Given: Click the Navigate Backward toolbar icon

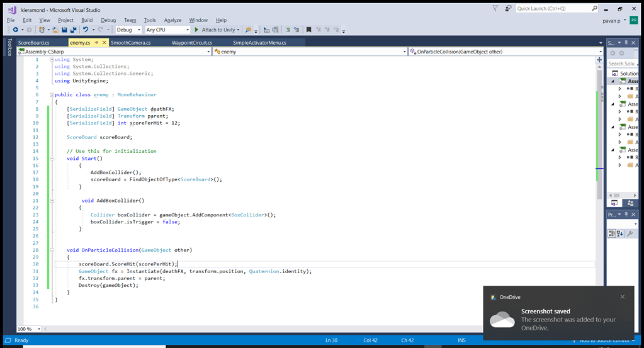Looking at the screenshot, I should [x=15, y=30].
